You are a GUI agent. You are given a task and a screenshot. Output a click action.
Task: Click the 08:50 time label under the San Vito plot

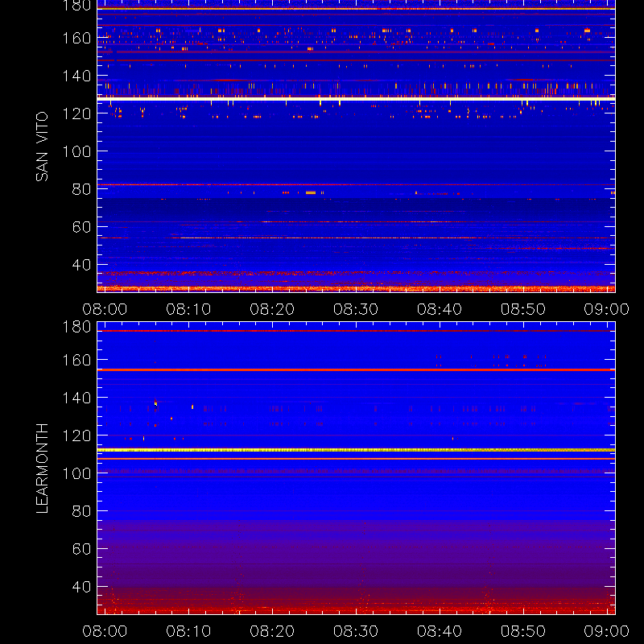[523, 309]
